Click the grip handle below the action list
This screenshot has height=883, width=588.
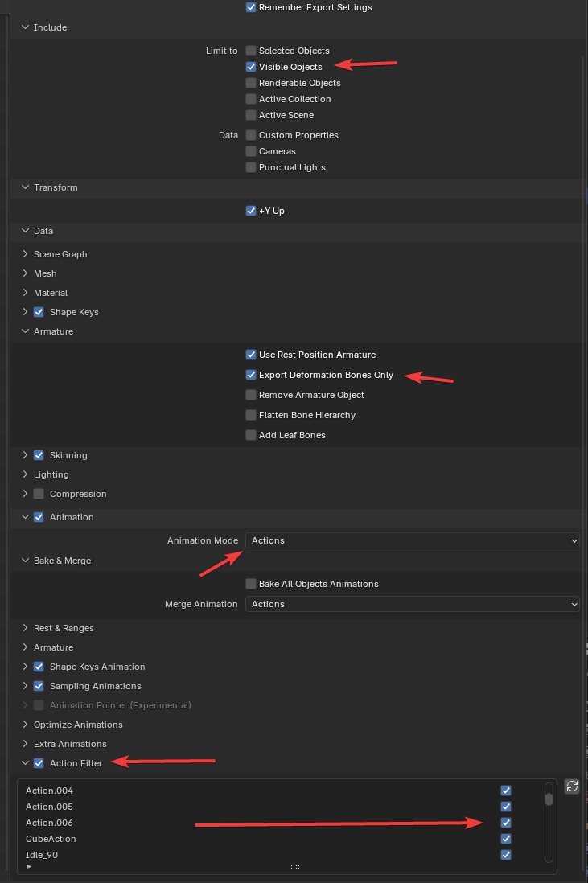(x=295, y=867)
